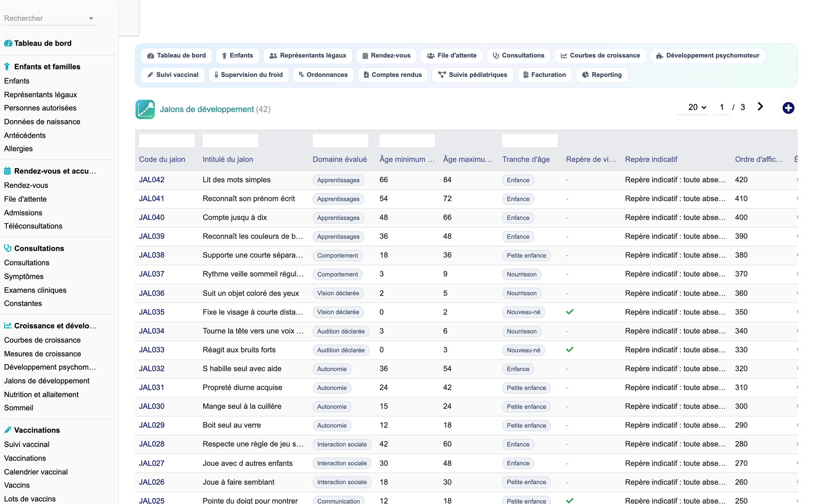Open Consultations toolbar tab
815x504 pixels.
point(518,56)
